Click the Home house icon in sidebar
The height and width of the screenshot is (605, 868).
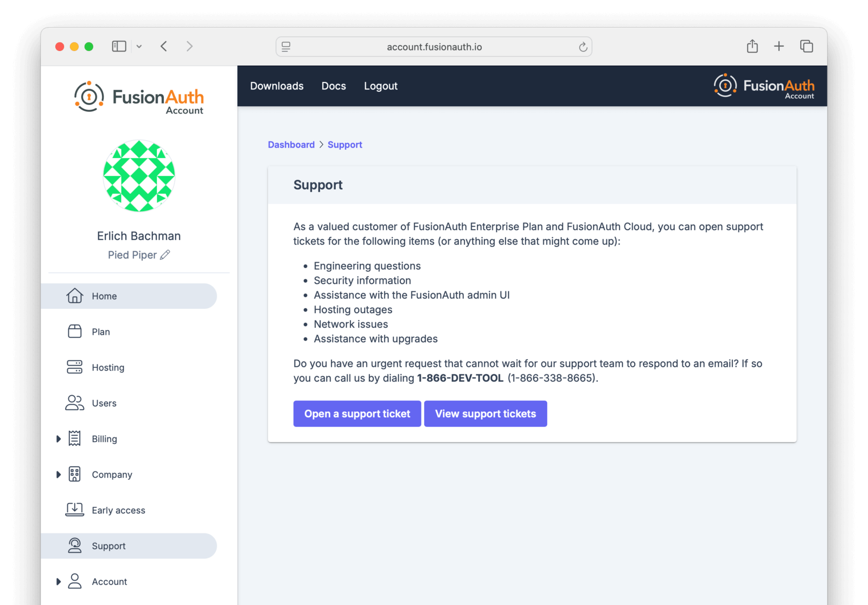click(x=75, y=296)
